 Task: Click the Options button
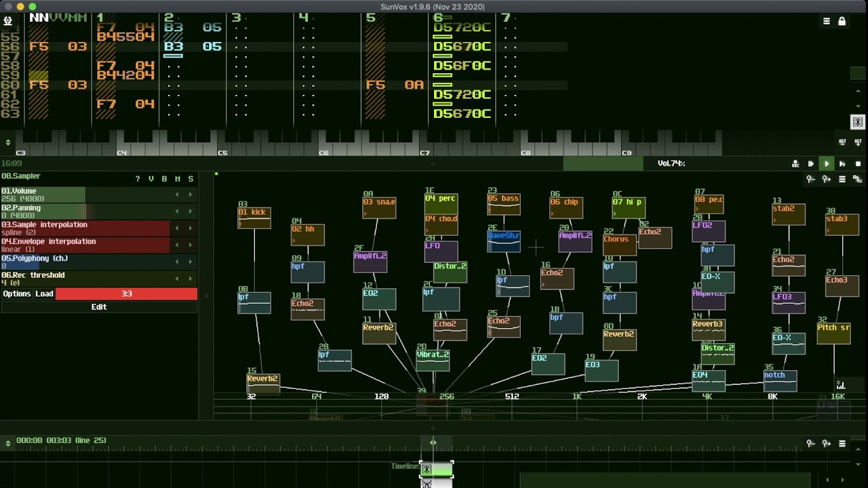tap(17, 293)
